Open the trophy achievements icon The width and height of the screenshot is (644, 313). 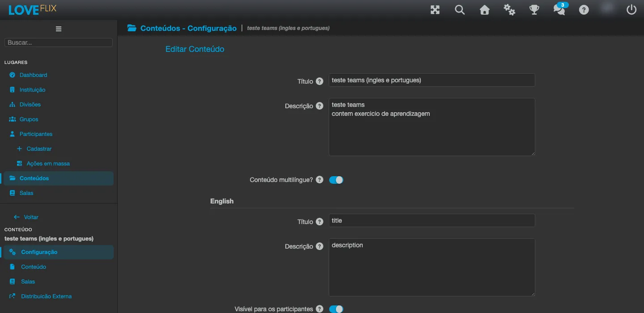pyautogui.click(x=534, y=10)
